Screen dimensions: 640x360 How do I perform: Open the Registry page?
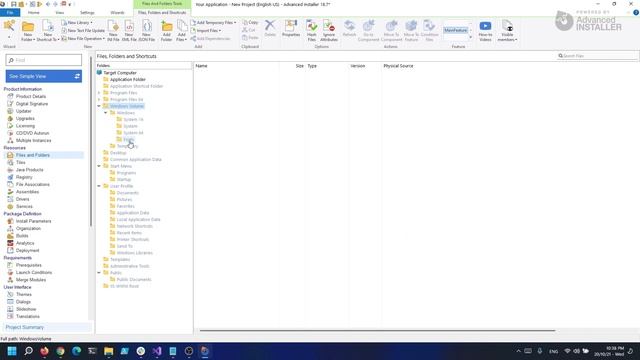tap(24, 177)
